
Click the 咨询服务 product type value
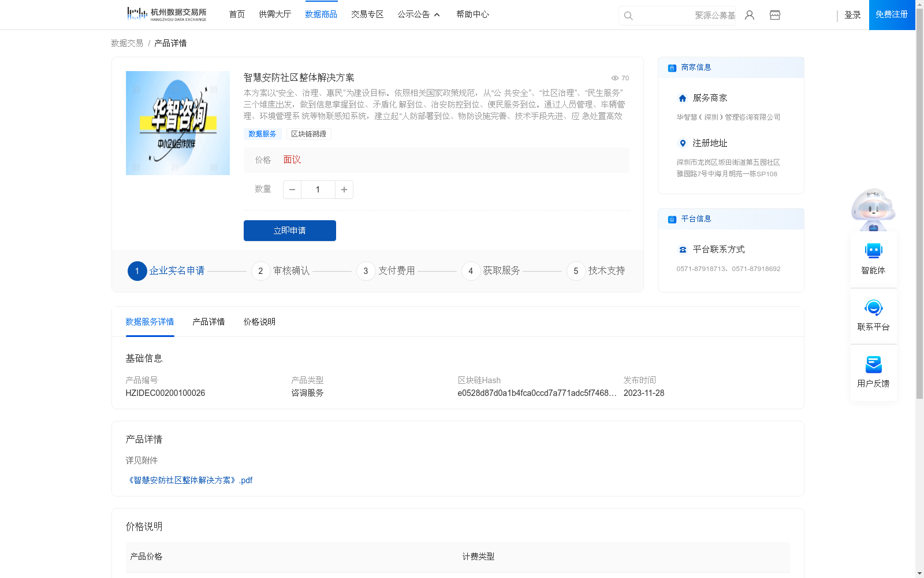(307, 393)
